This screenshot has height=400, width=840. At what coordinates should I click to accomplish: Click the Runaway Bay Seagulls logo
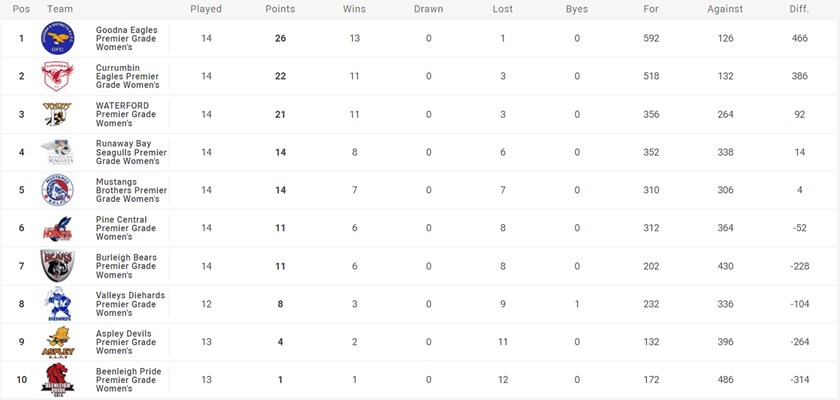[57, 152]
